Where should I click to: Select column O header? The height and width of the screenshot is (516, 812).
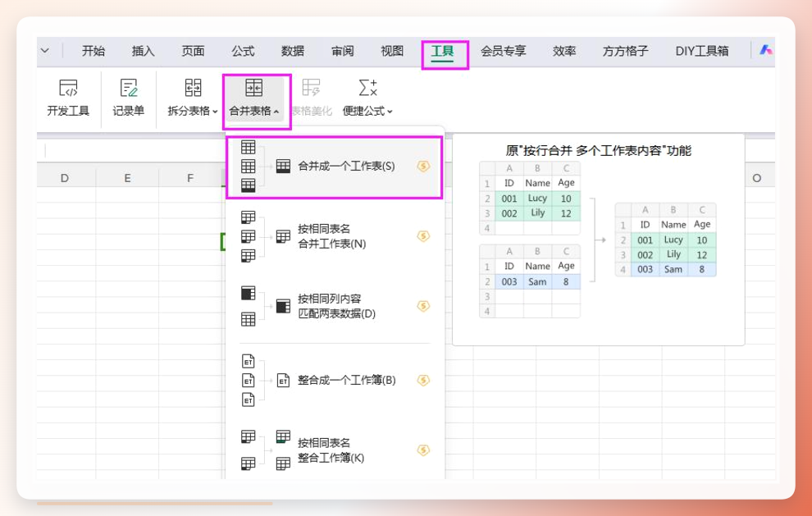(x=756, y=178)
